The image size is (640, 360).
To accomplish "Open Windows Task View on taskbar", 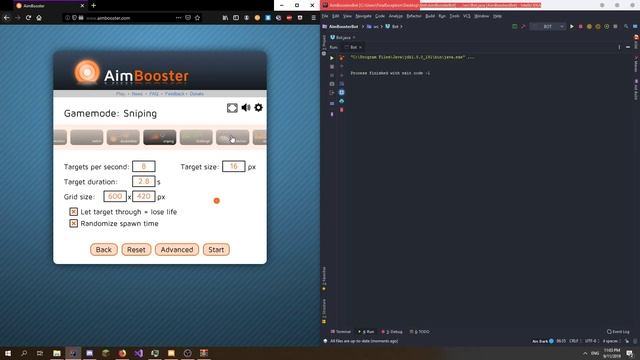I will pos(40,353).
